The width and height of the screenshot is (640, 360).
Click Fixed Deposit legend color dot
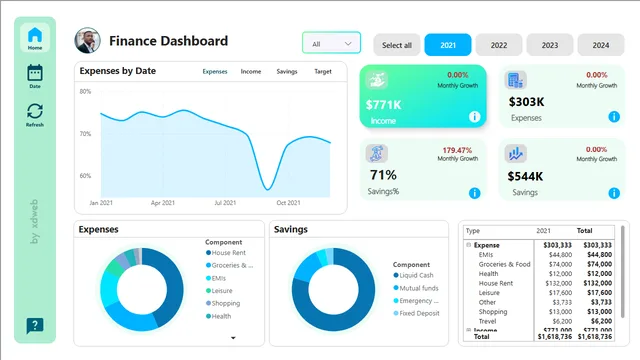(x=396, y=313)
